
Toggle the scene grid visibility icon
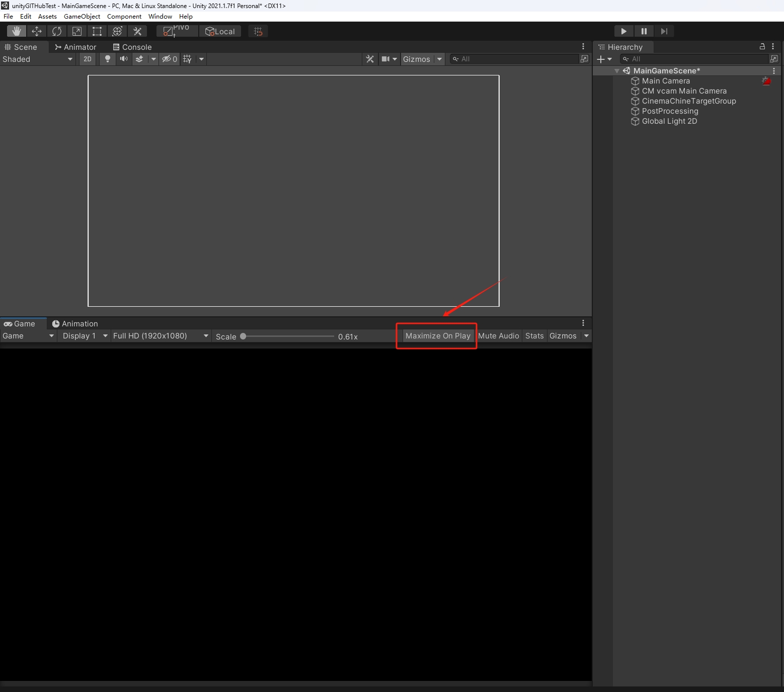(187, 59)
